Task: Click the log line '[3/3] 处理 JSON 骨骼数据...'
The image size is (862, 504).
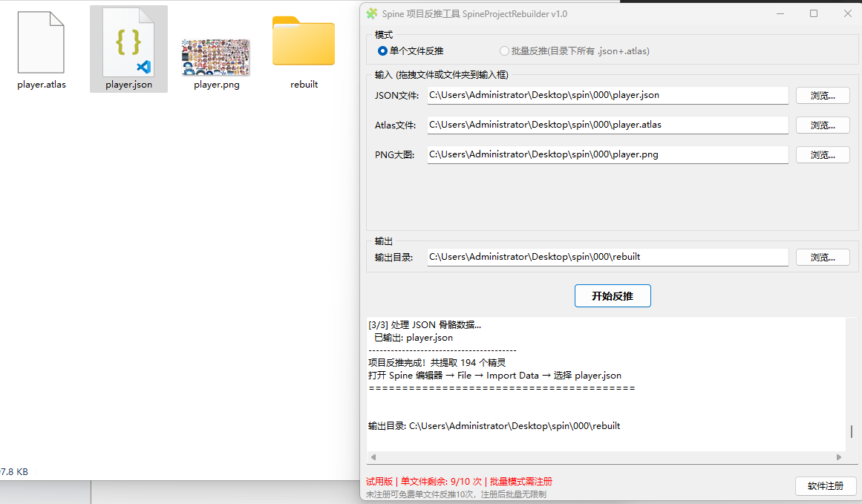Action: pos(425,325)
